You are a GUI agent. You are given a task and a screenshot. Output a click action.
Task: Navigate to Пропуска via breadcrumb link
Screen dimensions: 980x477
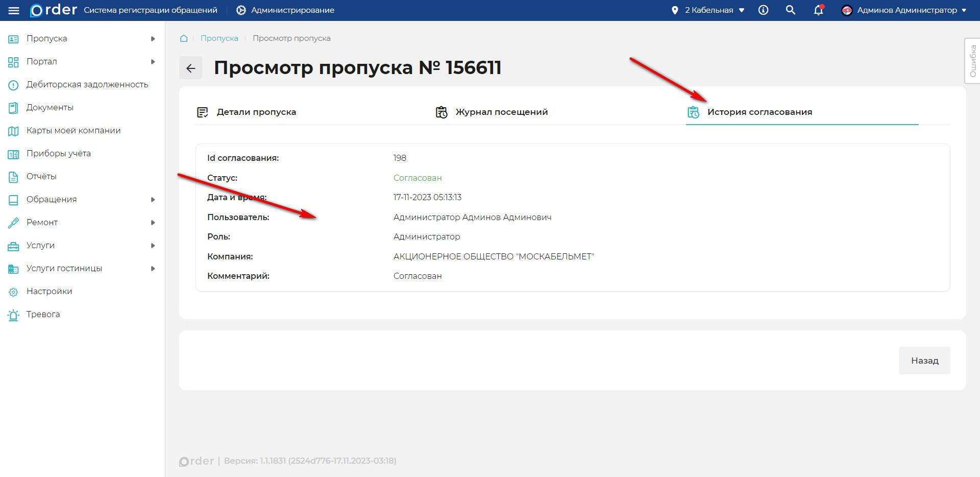219,38
